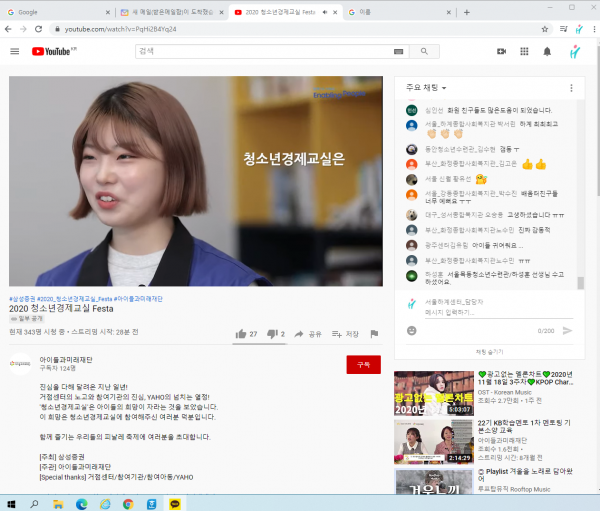Open the YouTube apps grid

[523, 51]
